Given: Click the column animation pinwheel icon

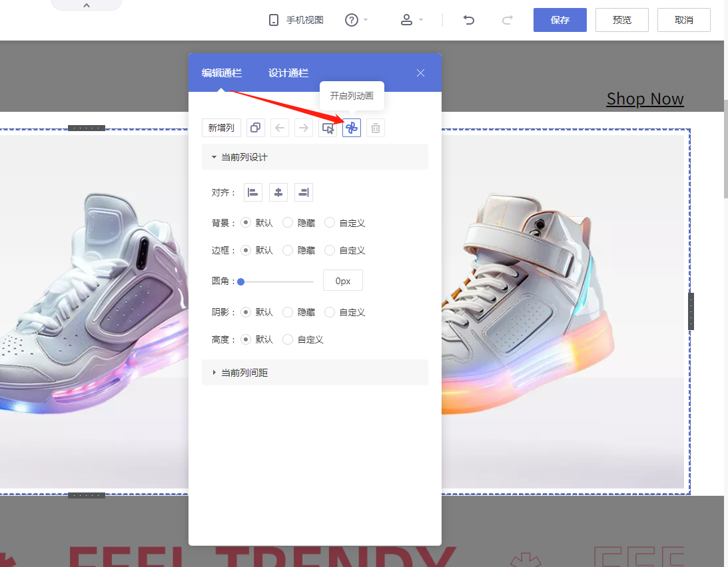Looking at the screenshot, I should click(x=352, y=128).
